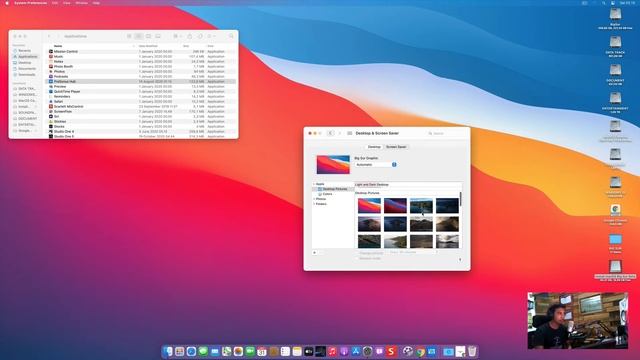
Task: Open Finder from the Dock
Action: pyautogui.click(x=168, y=351)
